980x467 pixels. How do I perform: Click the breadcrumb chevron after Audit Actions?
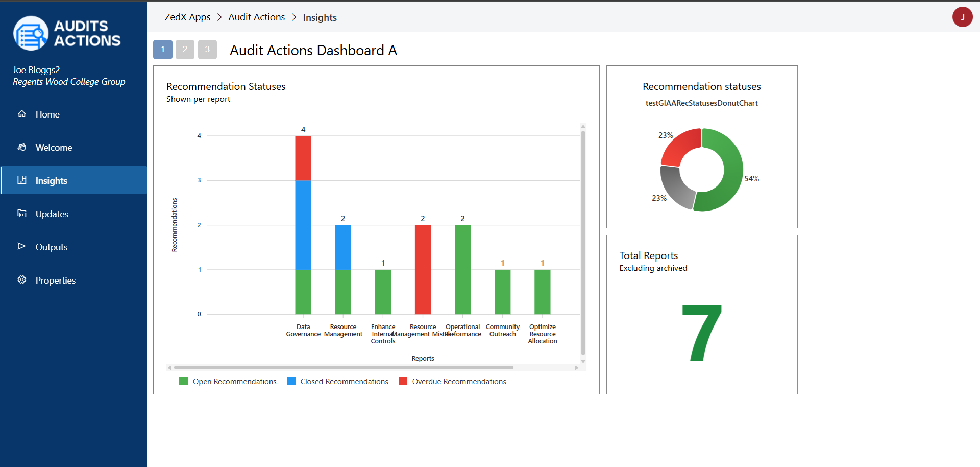tap(294, 17)
